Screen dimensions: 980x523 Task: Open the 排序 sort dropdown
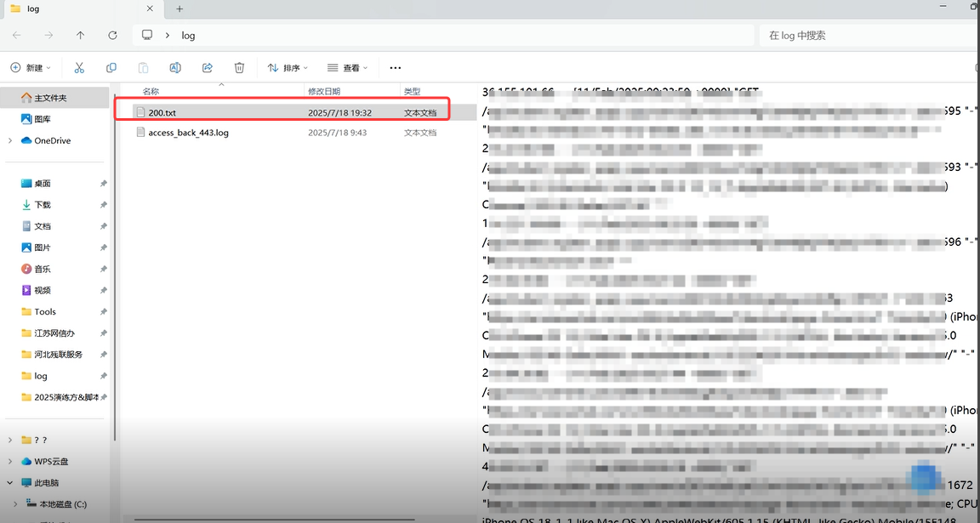pyautogui.click(x=288, y=67)
